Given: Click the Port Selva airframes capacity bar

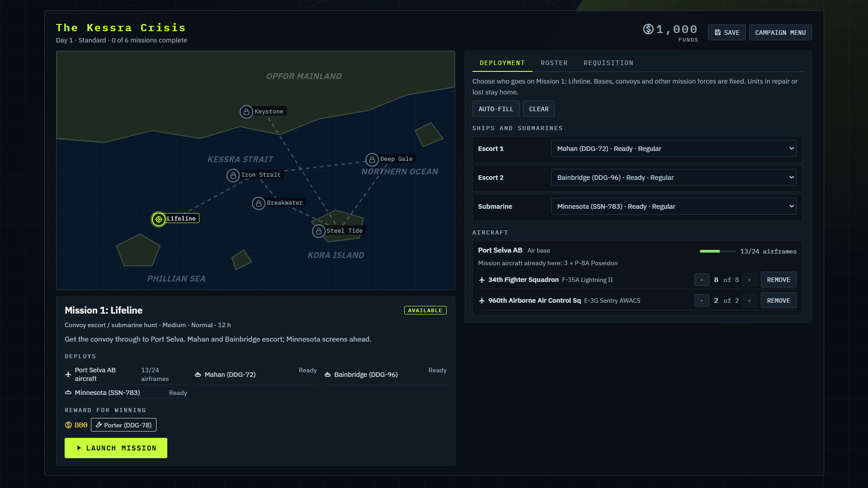Looking at the screenshot, I should pyautogui.click(x=718, y=251).
